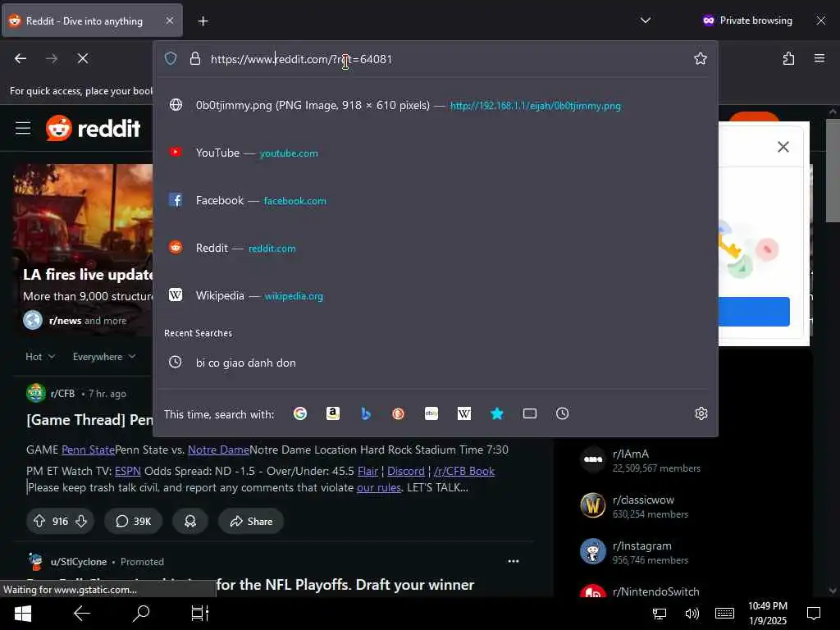Follow the Penn State link

[x=88, y=450]
